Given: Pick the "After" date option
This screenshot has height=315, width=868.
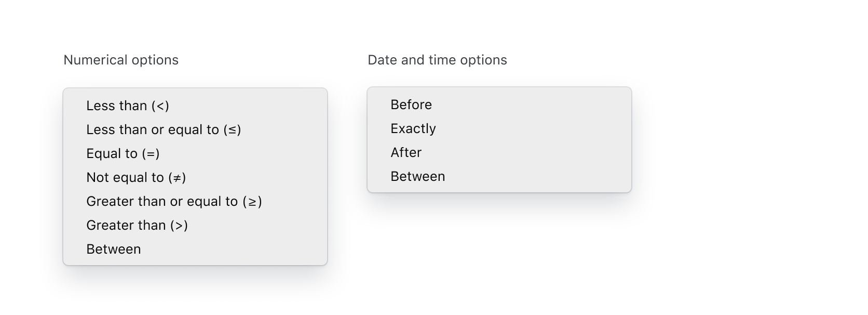Looking at the screenshot, I should [x=406, y=153].
